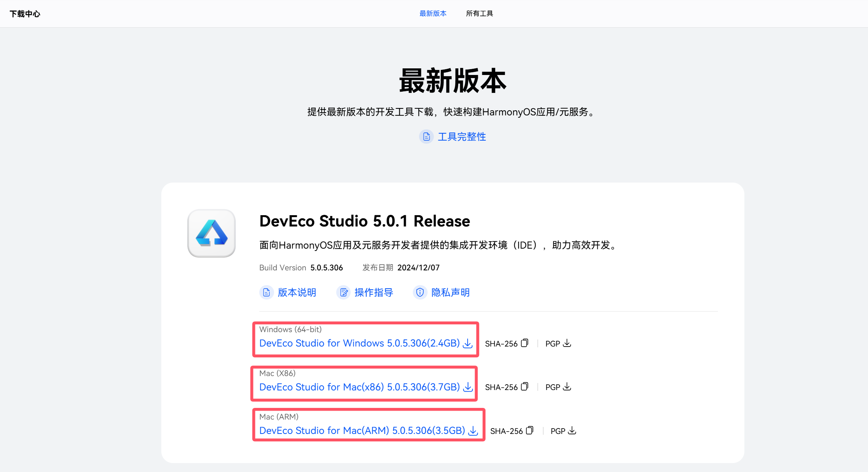Open the 版本说明 link
The width and height of the screenshot is (868, 472).
point(297,293)
